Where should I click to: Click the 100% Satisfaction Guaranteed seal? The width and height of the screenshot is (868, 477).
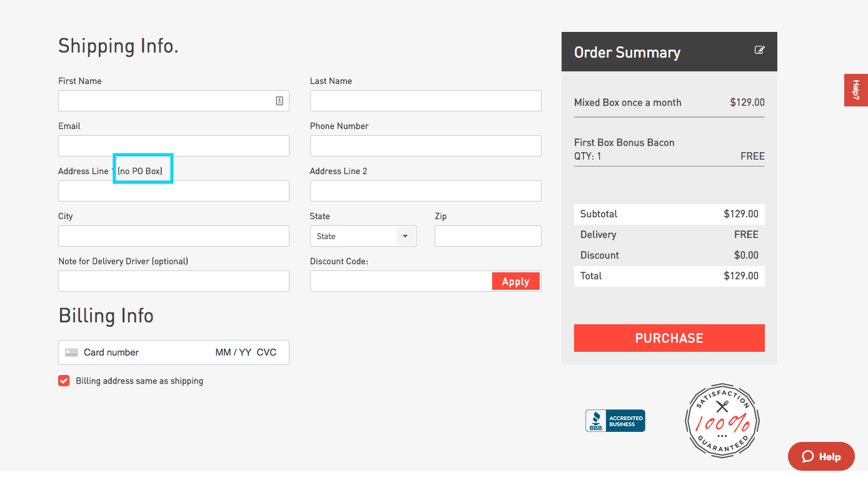pyautogui.click(x=722, y=420)
